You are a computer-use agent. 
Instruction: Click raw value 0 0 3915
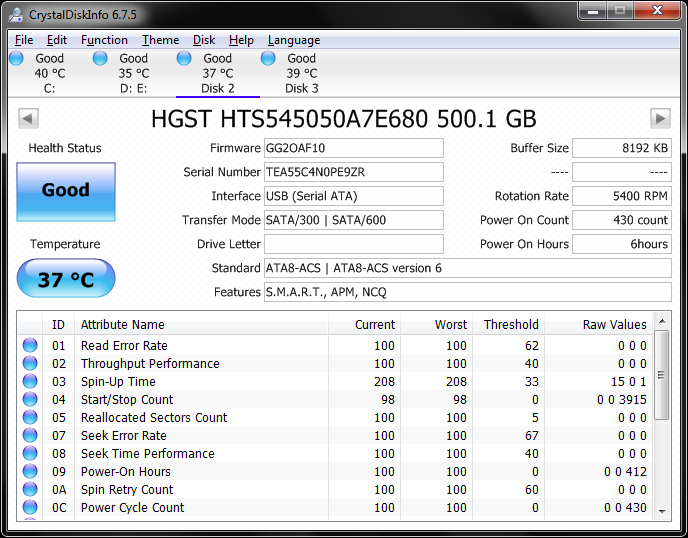(622, 399)
